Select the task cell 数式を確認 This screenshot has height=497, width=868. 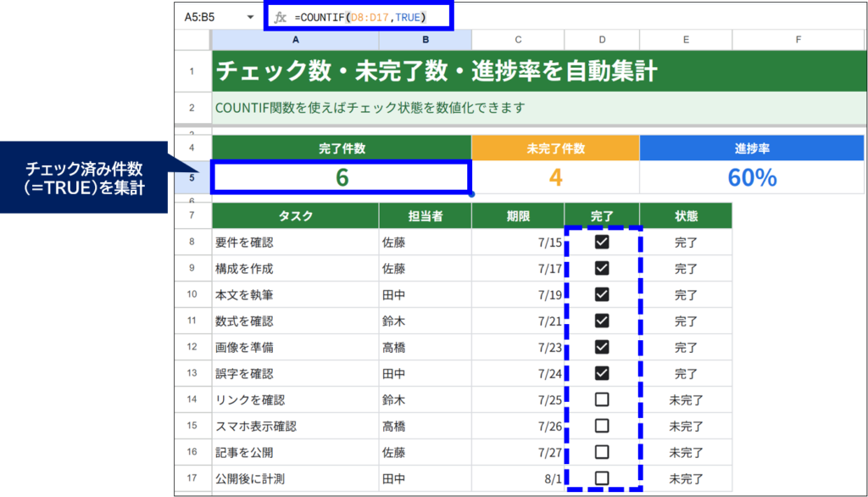tap(296, 321)
